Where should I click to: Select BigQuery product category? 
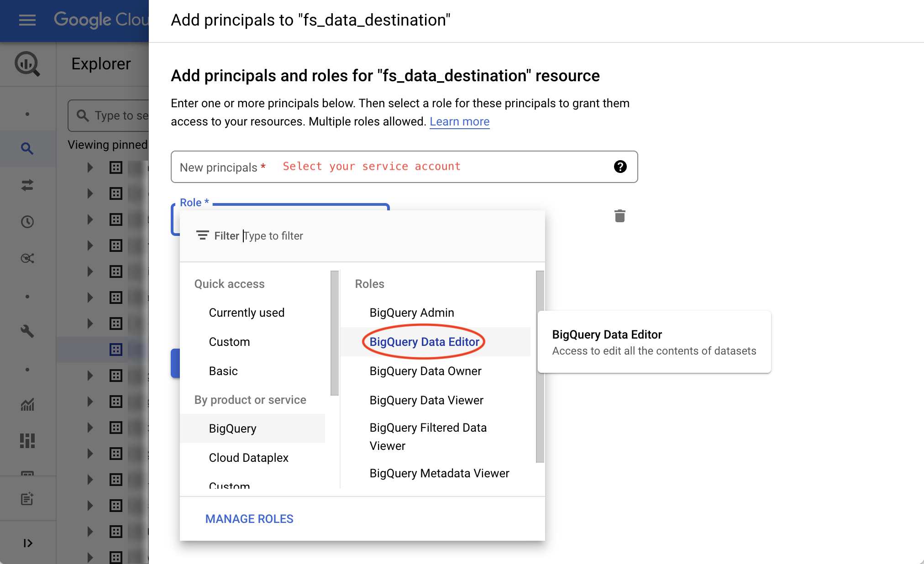(x=252, y=428)
